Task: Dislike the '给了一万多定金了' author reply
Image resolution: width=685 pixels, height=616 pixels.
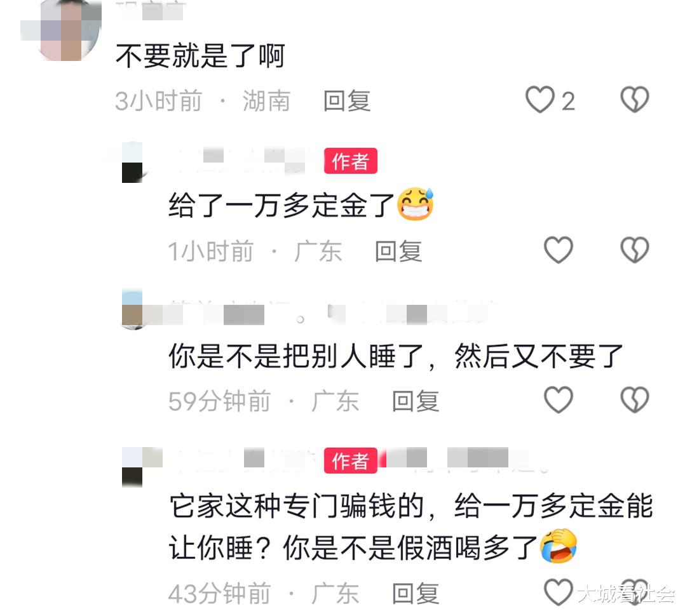Action: tap(635, 250)
